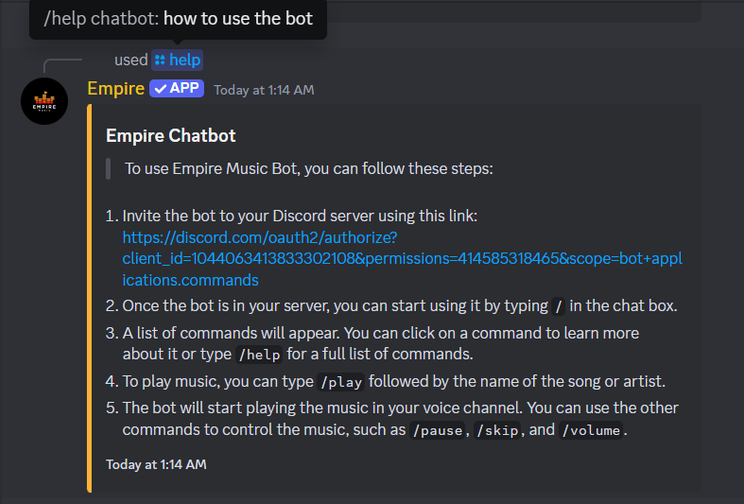
Task: Click the tooltip reading how to use the bot
Action: click(x=178, y=19)
